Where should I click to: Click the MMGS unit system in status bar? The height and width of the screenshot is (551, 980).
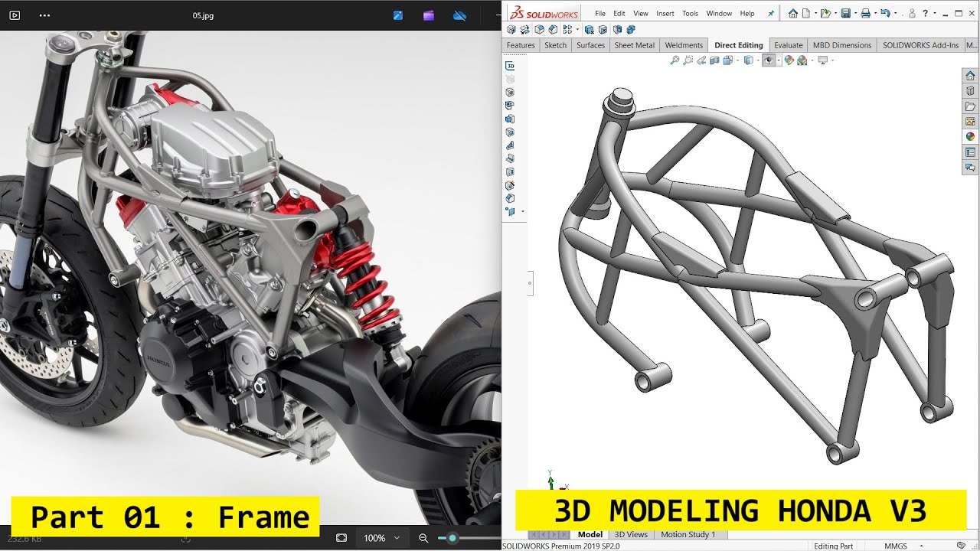(x=897, y=546)
